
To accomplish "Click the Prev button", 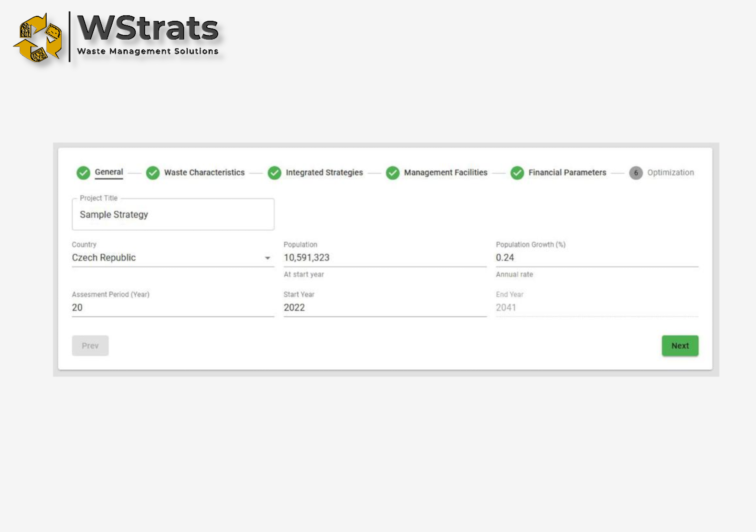I will 90,346.
